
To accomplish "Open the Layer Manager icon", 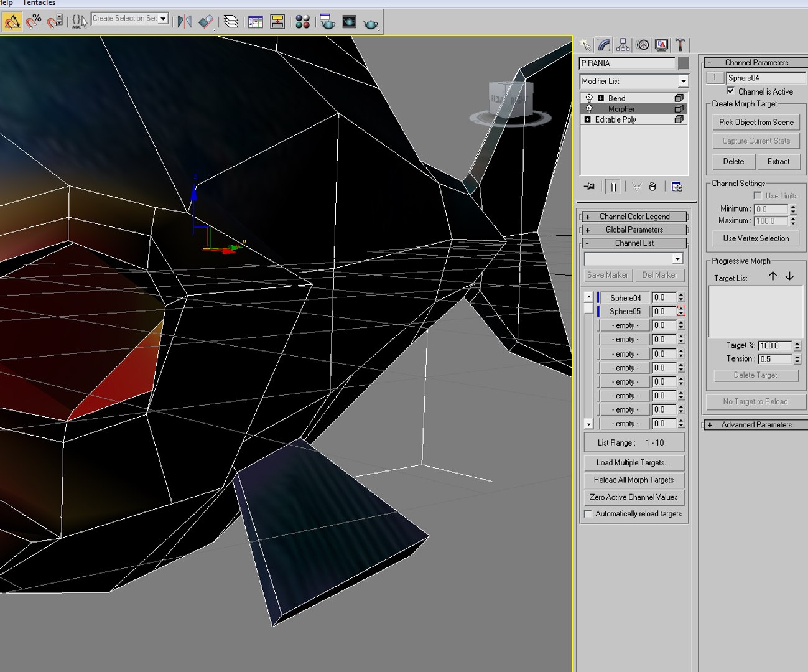I will click(231, 22).
